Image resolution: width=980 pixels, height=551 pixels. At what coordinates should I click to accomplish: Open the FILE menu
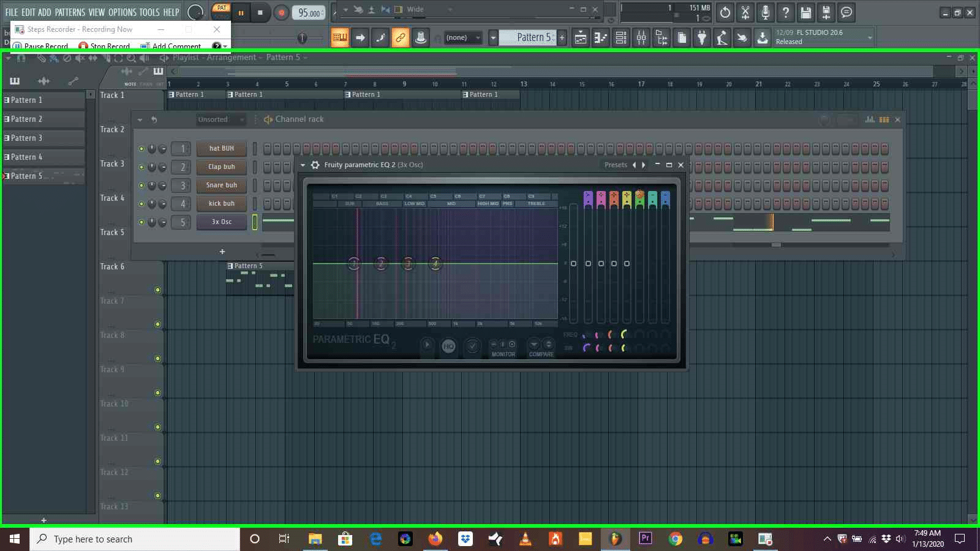coord(12,12)
